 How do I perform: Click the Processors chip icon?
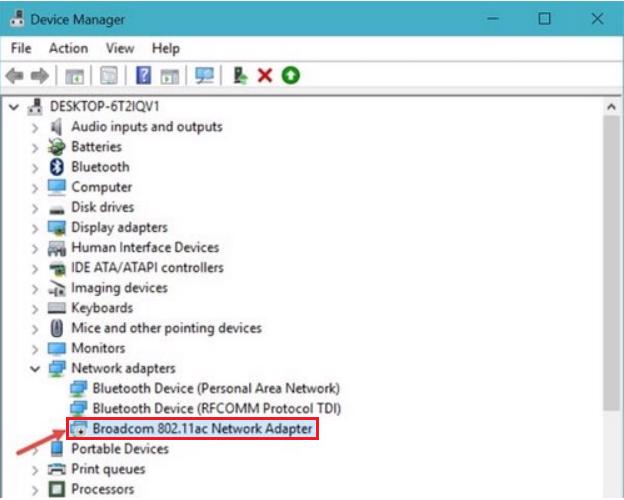coord(57,489)
